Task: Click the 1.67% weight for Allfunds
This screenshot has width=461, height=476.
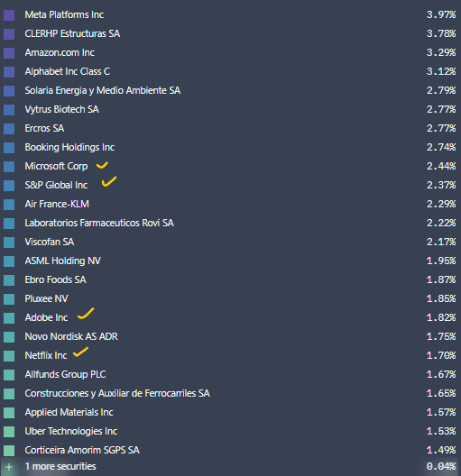Action: (441, 375)
